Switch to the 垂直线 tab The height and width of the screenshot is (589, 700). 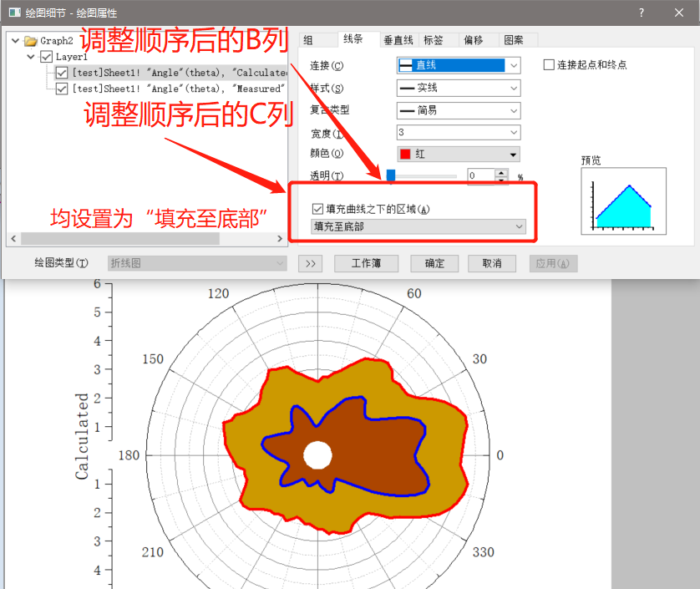click(x=398, y=40)
